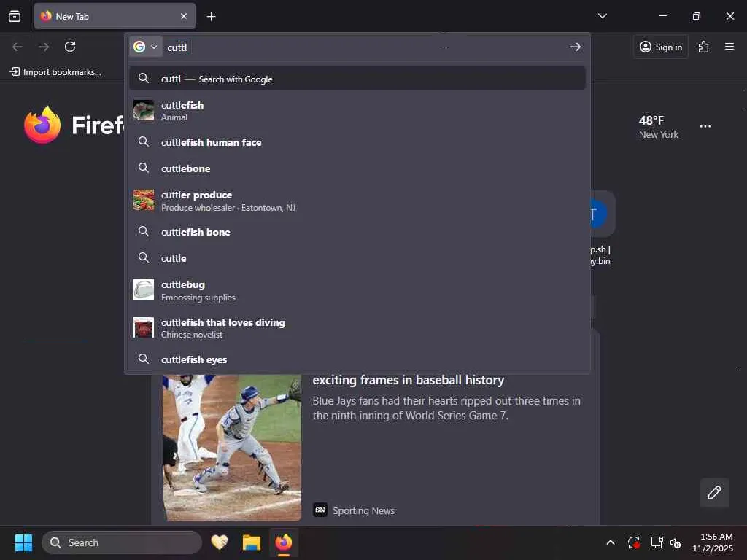The height and width of the screenshot is (560, 747).
Task: Click cuttlebug product thumbnail
Action: 144,289
